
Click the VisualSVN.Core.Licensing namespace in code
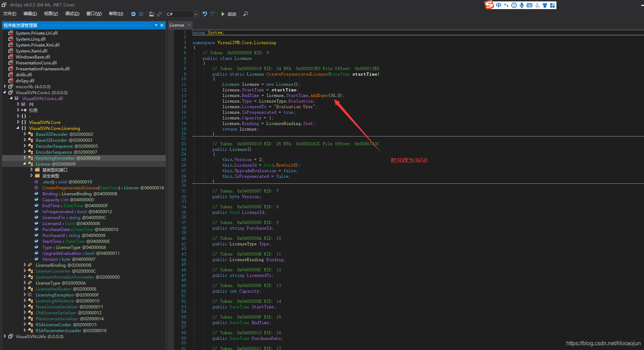pos(247,43)
